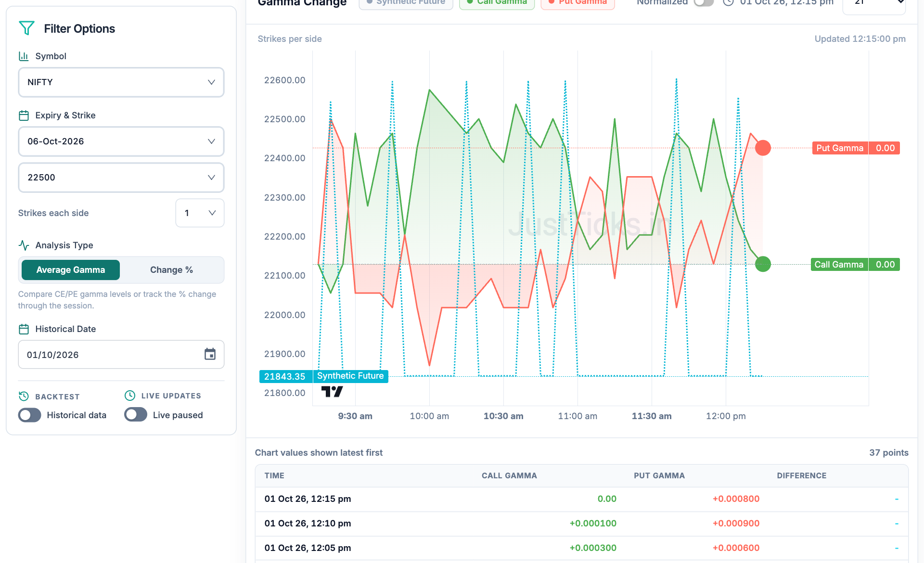Click the Filter Options funnel icon
924x563 pixels.
click(26, 28)
